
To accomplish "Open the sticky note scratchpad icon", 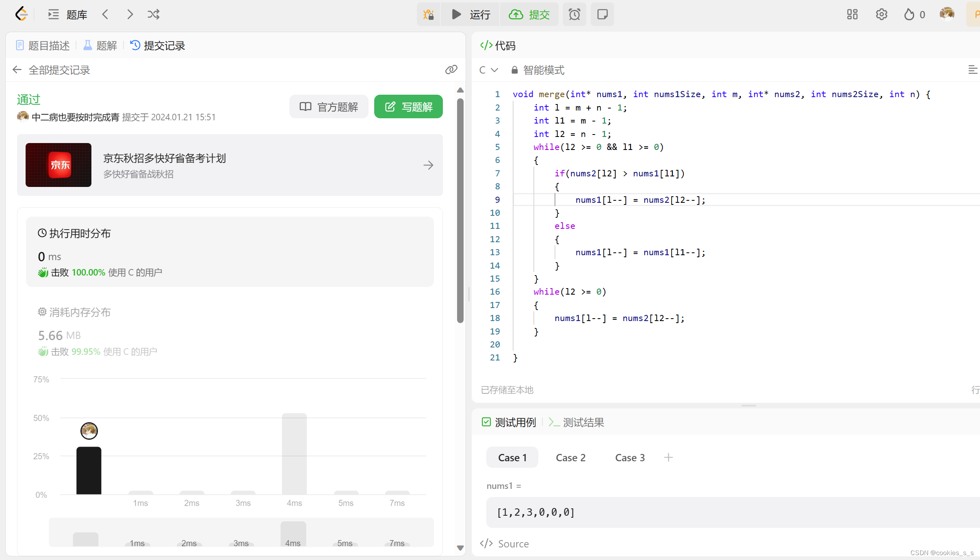I will point(602,14).
